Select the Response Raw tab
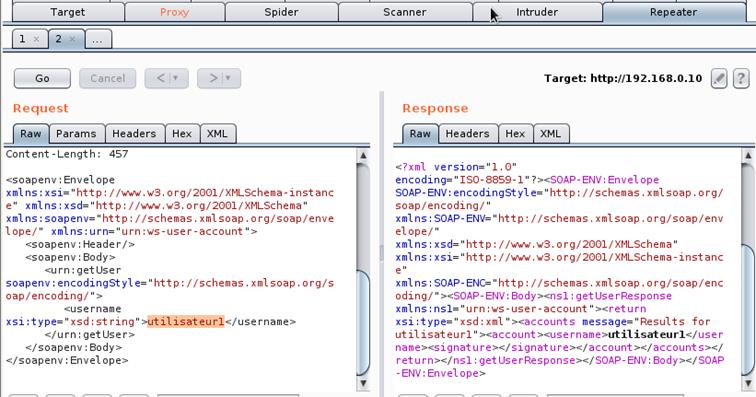This screenshot has height=397, width=756. [420, 134]
